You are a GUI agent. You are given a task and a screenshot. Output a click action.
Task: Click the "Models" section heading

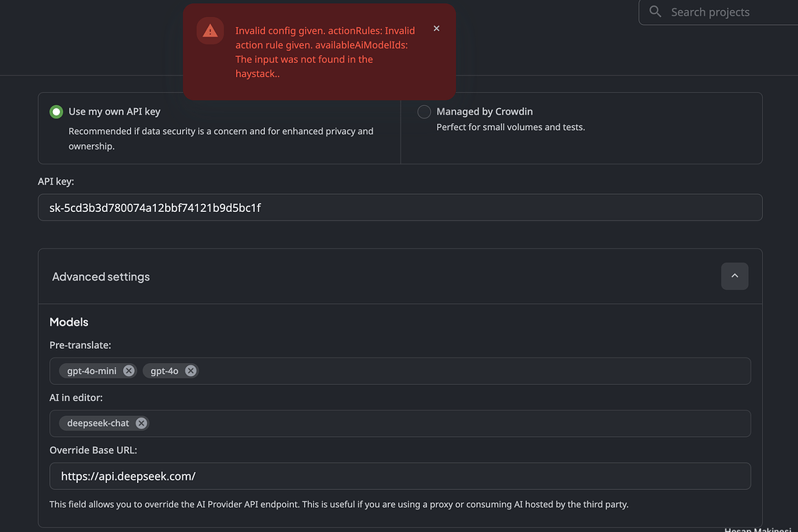click(x=69, y=322)
